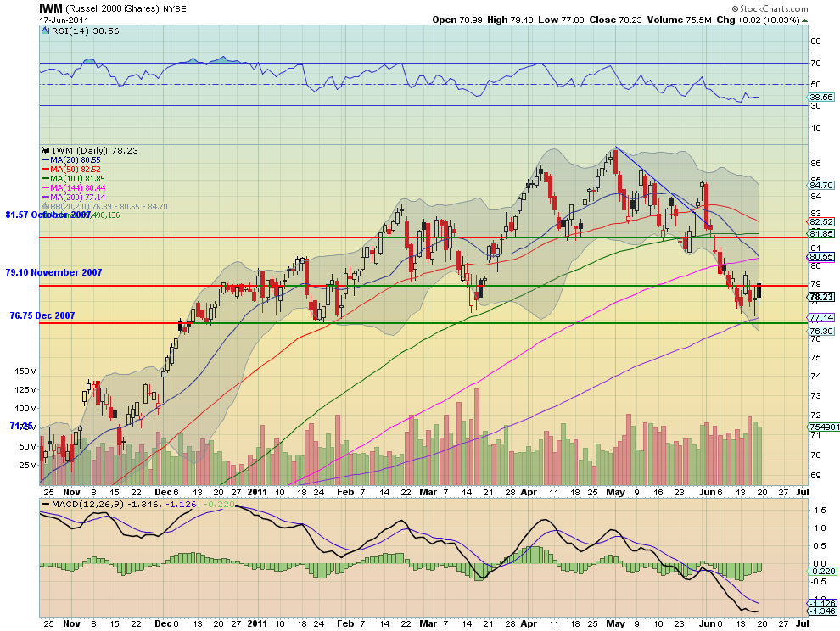The height and width of the screenshot is (631, 840).
Task: Click the RSI indicator icon beside RSI(14)
Action: [46, 31]
